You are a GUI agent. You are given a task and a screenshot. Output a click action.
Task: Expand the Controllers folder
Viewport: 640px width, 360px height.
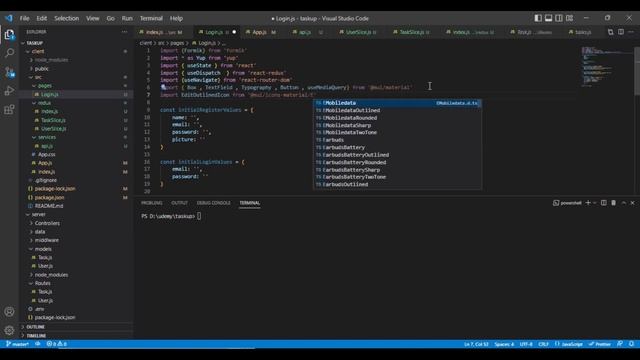(x=76, y=223)
